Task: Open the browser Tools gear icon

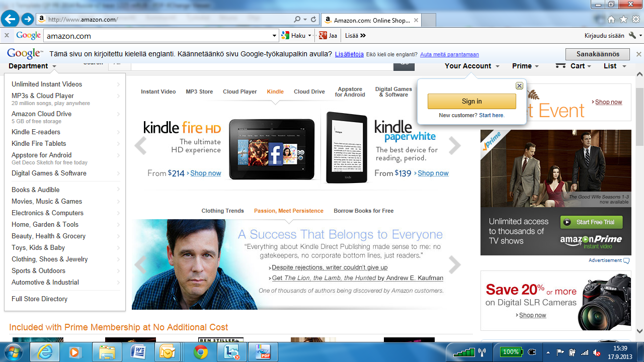Action: (x=636, y=20)
